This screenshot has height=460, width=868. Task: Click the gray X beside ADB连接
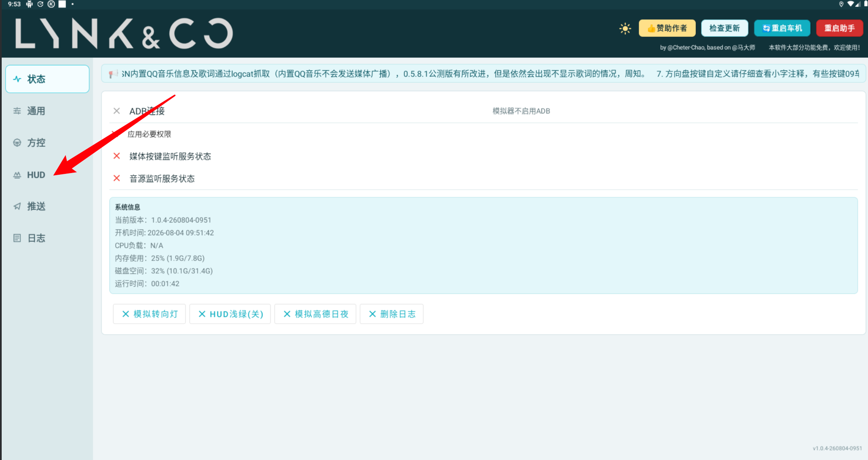117,111
